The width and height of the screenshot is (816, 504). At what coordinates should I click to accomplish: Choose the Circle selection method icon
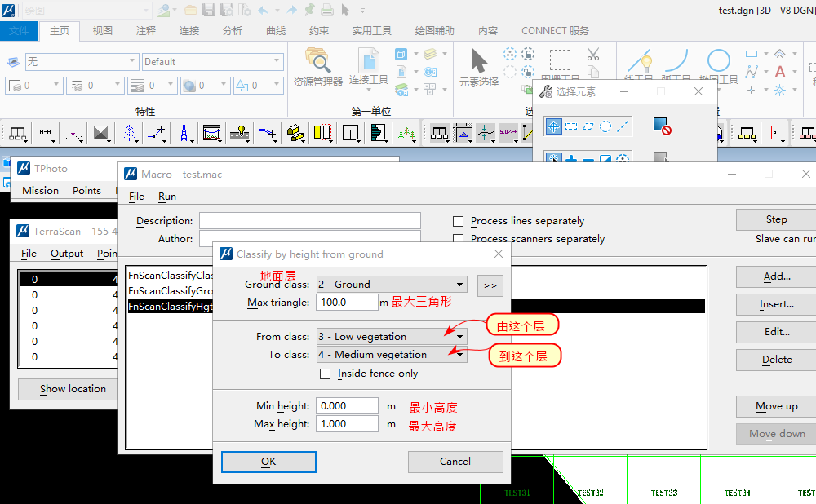(605, 126)
